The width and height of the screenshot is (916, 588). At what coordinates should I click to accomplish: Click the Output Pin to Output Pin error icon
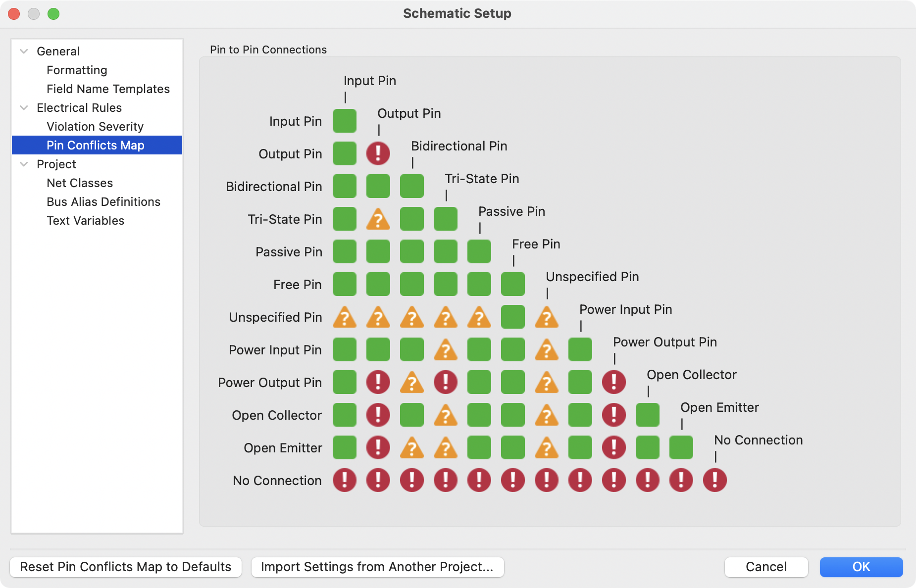(378, 153)
